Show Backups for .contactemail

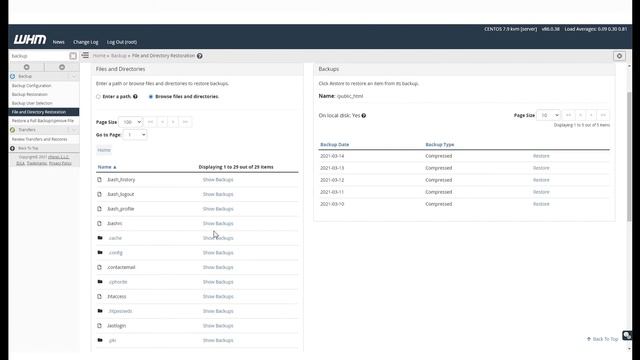[218, 267]
